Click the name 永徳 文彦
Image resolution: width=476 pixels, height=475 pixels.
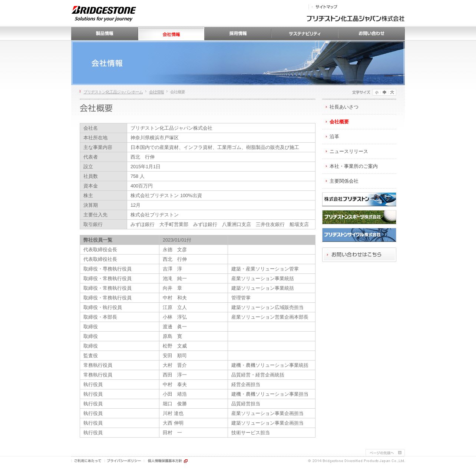(x=175, y=250)
